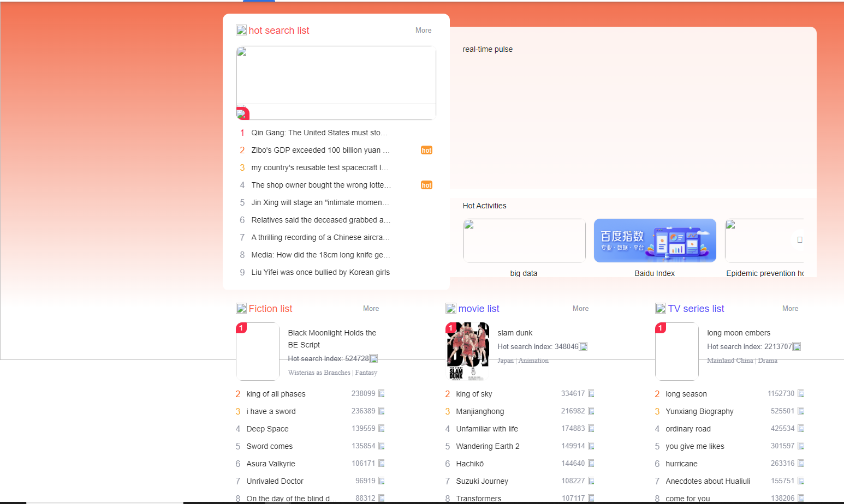Click the book icon beside "Fiction list"
The height and width of the screenshot is (504, 844).
point(241,308)
